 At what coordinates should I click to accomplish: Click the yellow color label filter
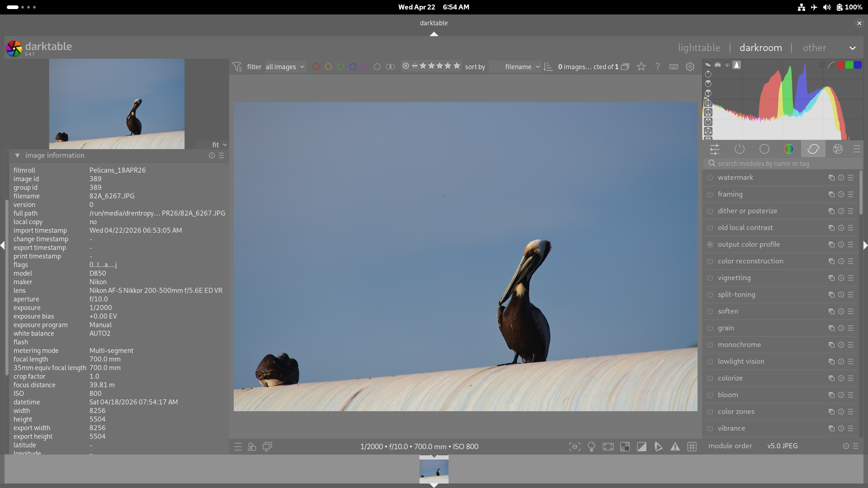tap(328, 67)
